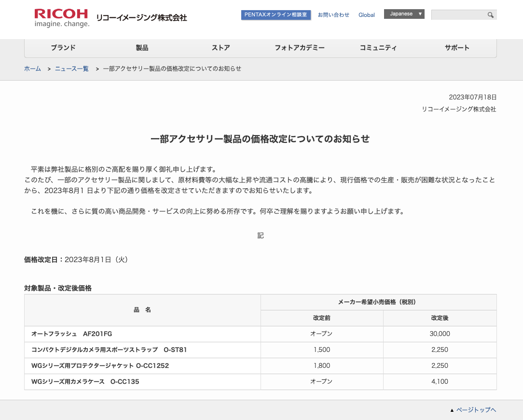523x420 pixels.
Task: Open the サポート menu
Action: 456,48
